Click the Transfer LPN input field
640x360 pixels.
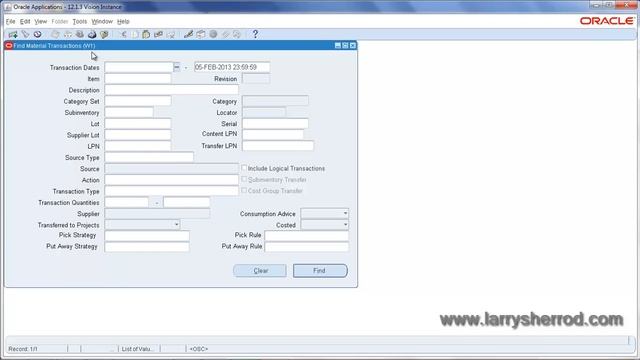coord(278,146)
